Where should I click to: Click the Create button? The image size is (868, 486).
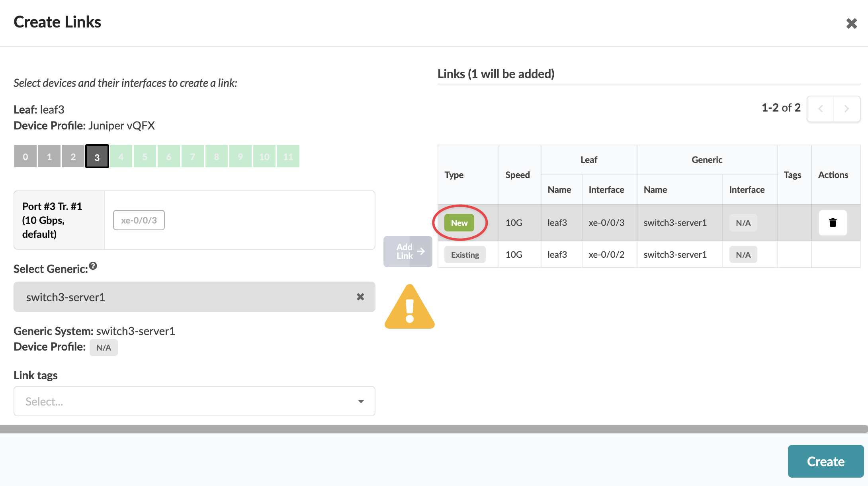(825, 461)
